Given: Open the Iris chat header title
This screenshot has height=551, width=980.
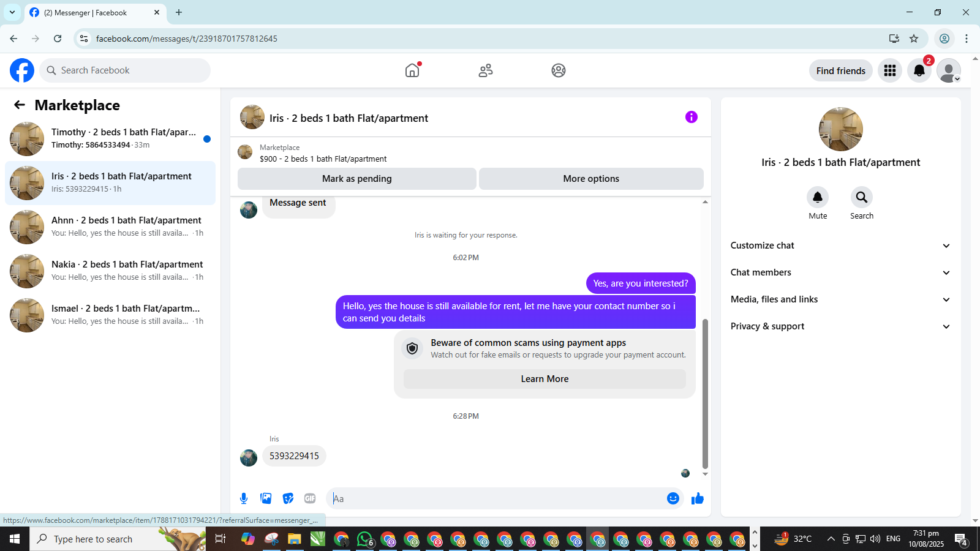Looking at the screenshot, I should point(349,118).
